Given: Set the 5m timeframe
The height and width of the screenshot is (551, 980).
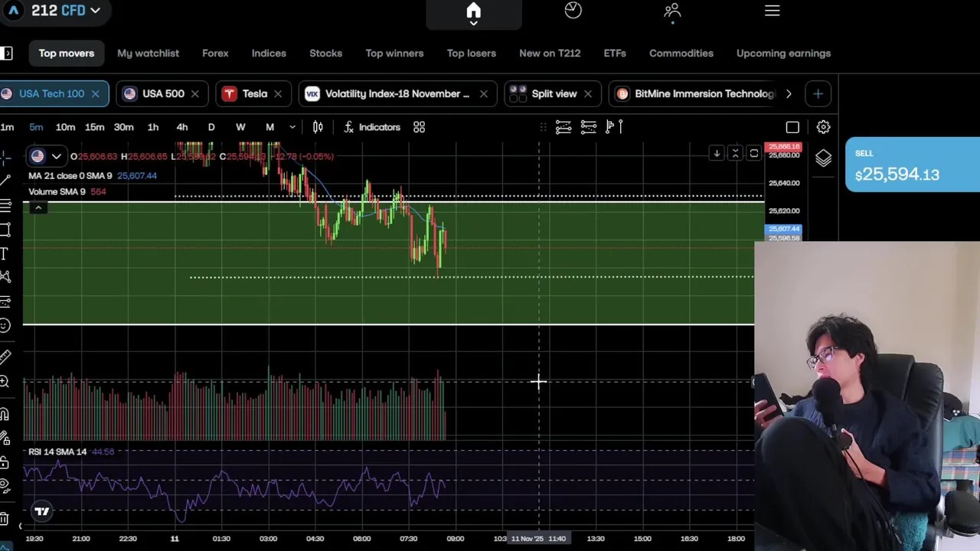Looking at the screenshot, I should pyautogui.click(x=36, y=127).
